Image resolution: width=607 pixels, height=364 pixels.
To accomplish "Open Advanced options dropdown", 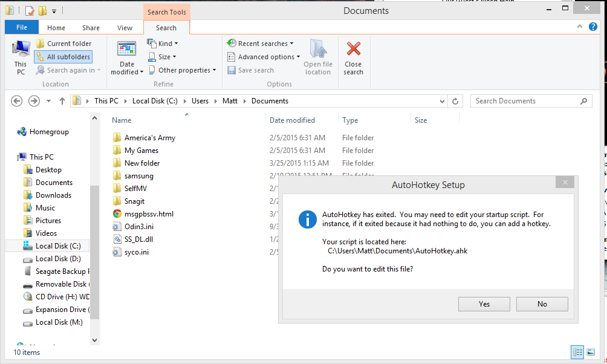I will pos(264,57).
